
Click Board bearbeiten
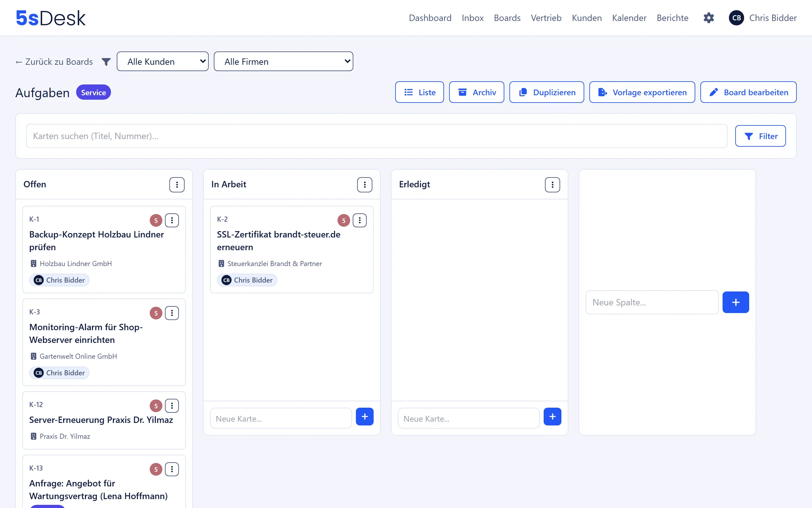coord(748,92)
